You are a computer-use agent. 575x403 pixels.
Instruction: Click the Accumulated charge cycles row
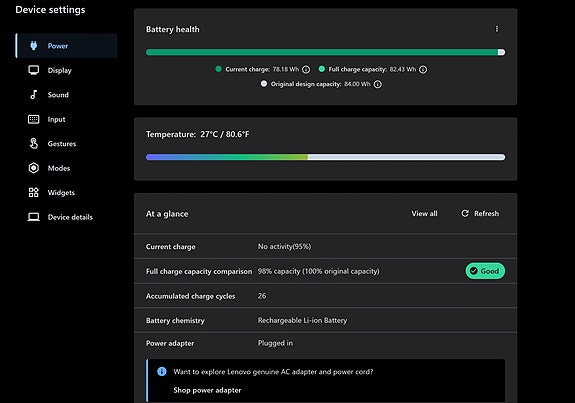[326, 296]
